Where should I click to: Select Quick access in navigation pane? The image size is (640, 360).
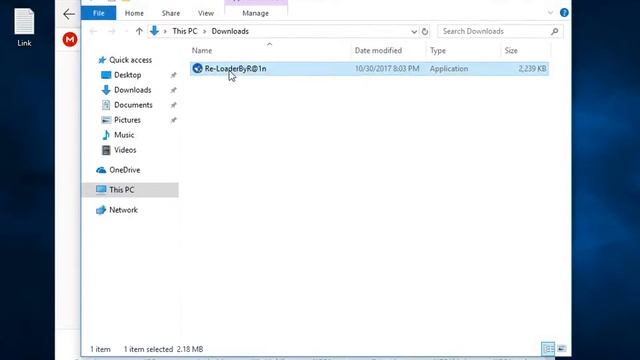click(130, 60)
